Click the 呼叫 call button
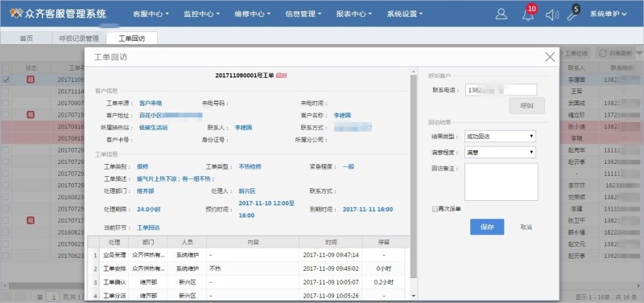 [527, 106]
